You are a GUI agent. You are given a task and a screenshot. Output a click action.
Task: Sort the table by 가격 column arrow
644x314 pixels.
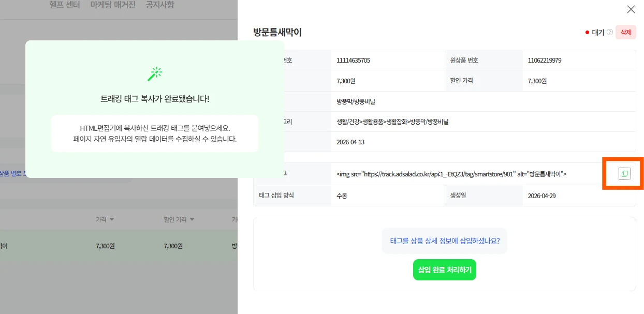112,219
